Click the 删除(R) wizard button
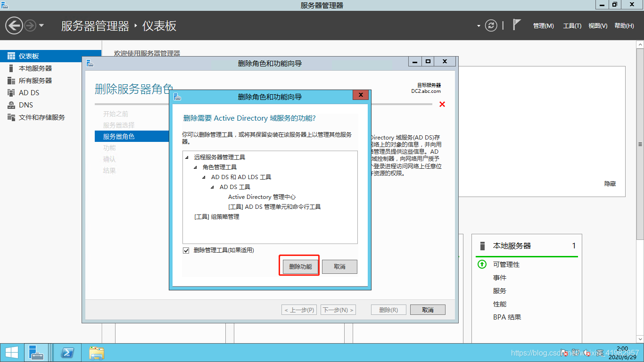This screenshot has width=644, height=362. pyautogui.click(x=388, y=310)
